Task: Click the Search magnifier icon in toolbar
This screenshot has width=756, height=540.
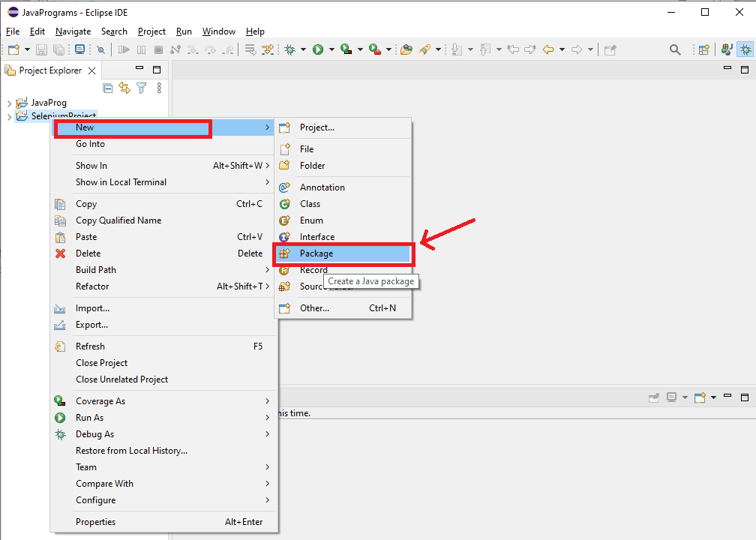Action: pos(675,49)
